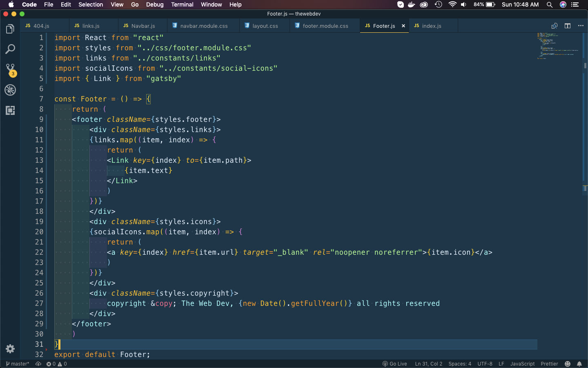This screenshot has width=588, height=368.
Task: Open the first menu bar extra icon left of Docker
Action: coord(401,4)
